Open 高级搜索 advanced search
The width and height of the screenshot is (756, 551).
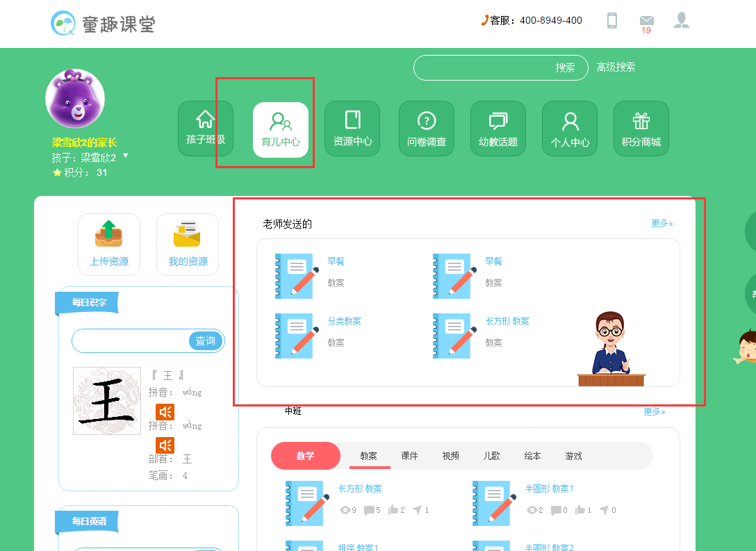(616, 67)
